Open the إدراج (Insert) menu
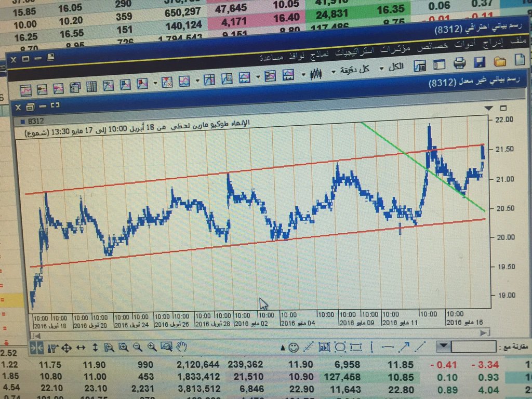 492,44
